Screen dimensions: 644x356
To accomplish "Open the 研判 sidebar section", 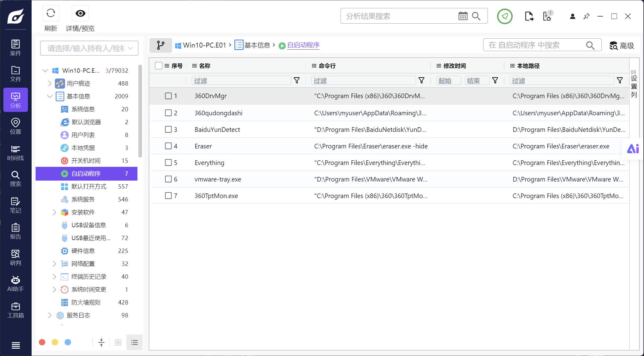I will (16, 257).
